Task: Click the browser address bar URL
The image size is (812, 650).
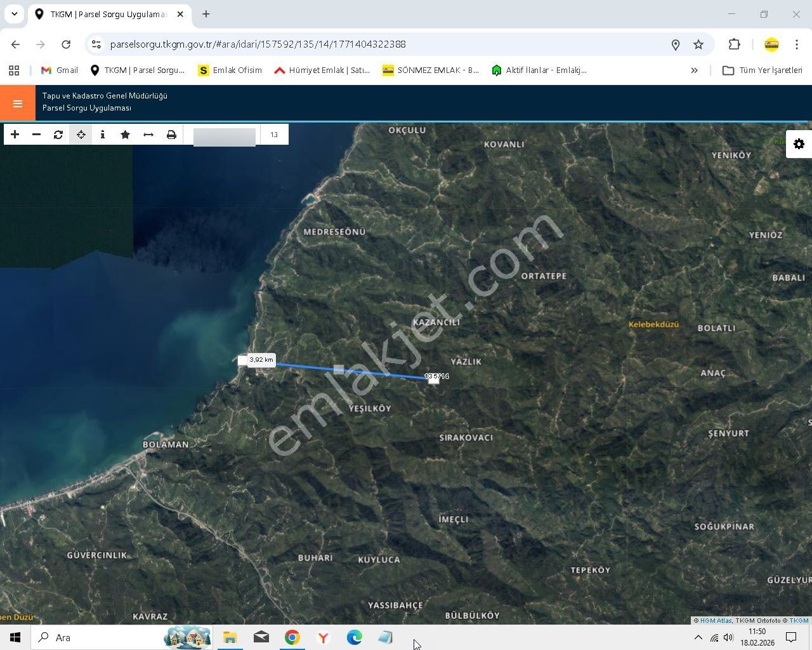Action: 259,44
